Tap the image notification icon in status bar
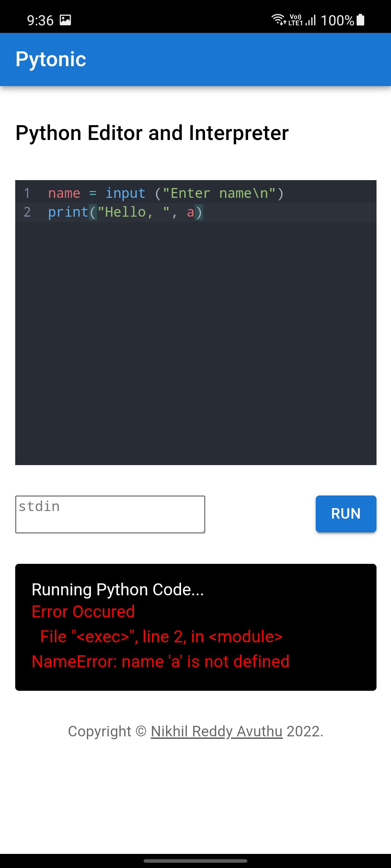The image size is (391, 868). (x=65, y=20)
